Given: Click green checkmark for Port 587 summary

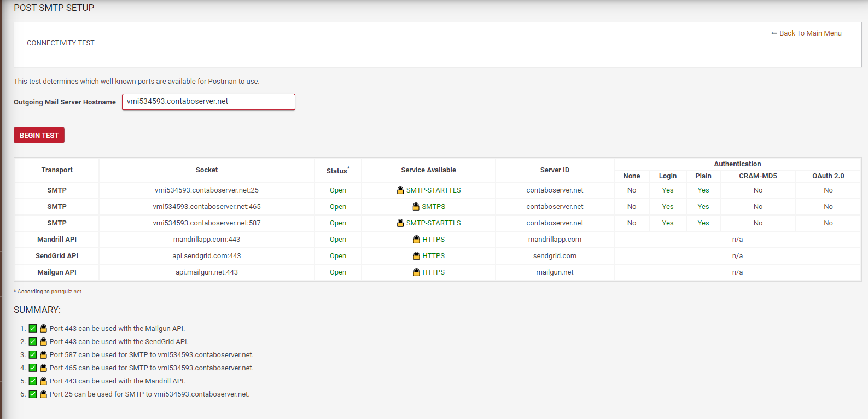Looking at the screenshot, I should [33, 355].
